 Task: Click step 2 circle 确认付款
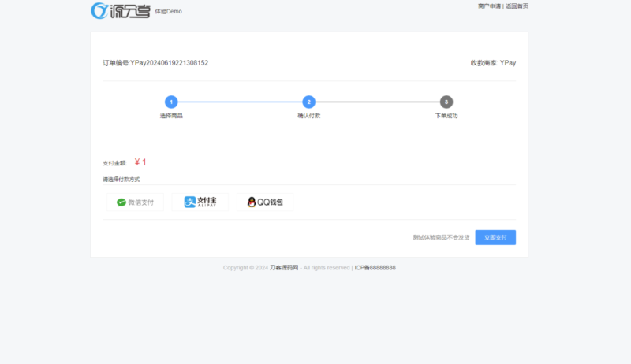[309, 102]
